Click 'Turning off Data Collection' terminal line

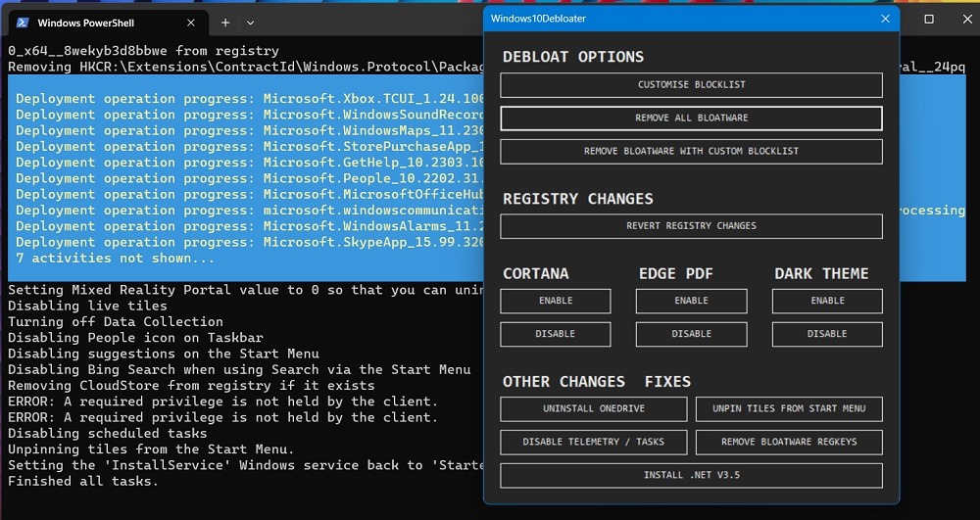[x=116, y=321]
